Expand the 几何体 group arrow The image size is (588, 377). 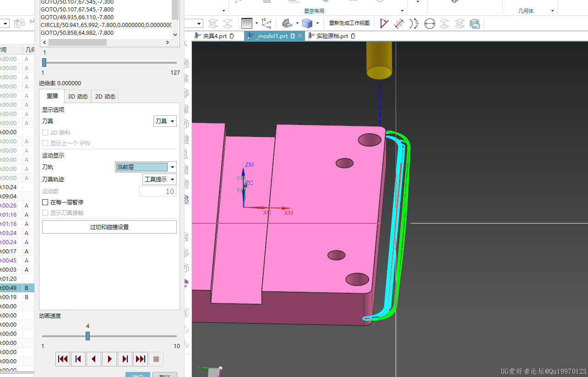552,11
